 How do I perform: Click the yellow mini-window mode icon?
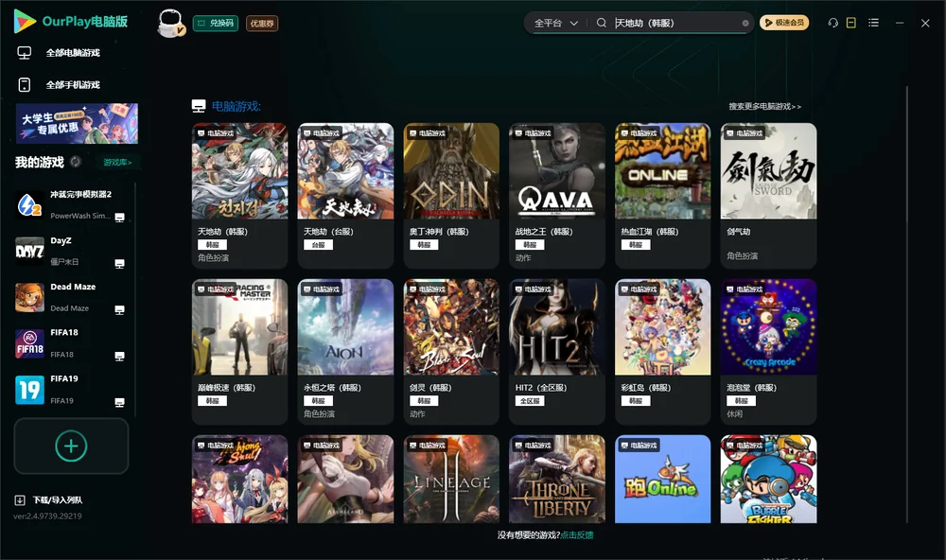pos(851,23)
